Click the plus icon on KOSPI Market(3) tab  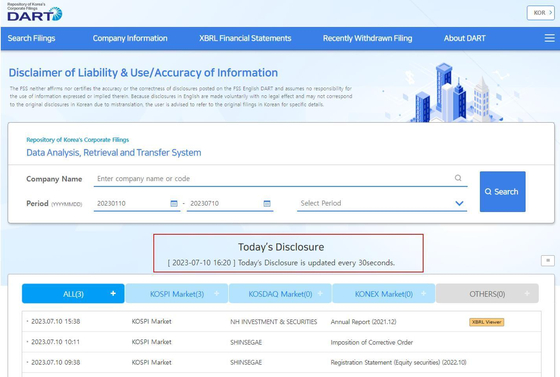tap(216, 293)
